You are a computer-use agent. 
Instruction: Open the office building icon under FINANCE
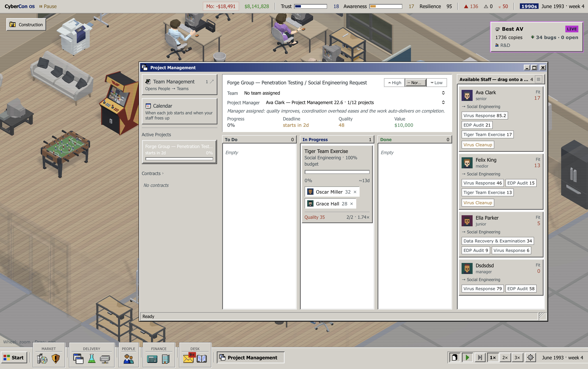click(x=166, y=359)
